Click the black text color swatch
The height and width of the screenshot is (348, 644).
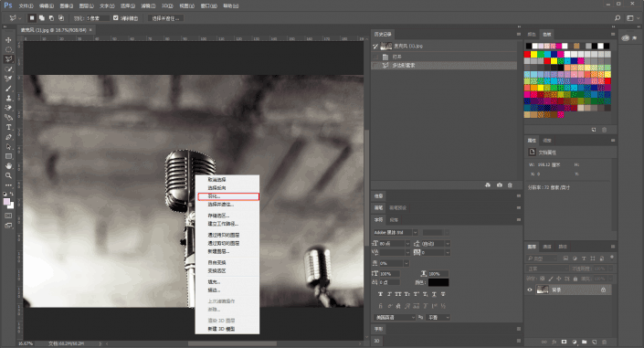(438, 282)
